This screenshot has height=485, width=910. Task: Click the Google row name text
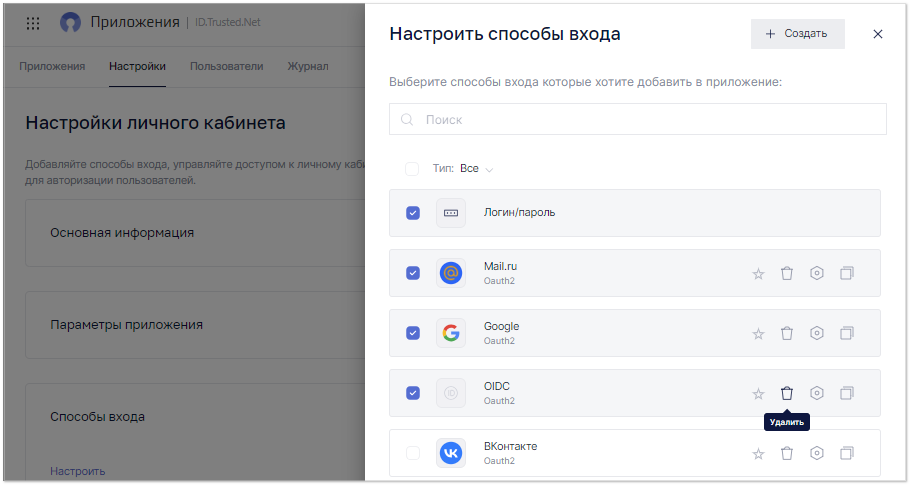[501, 326]
